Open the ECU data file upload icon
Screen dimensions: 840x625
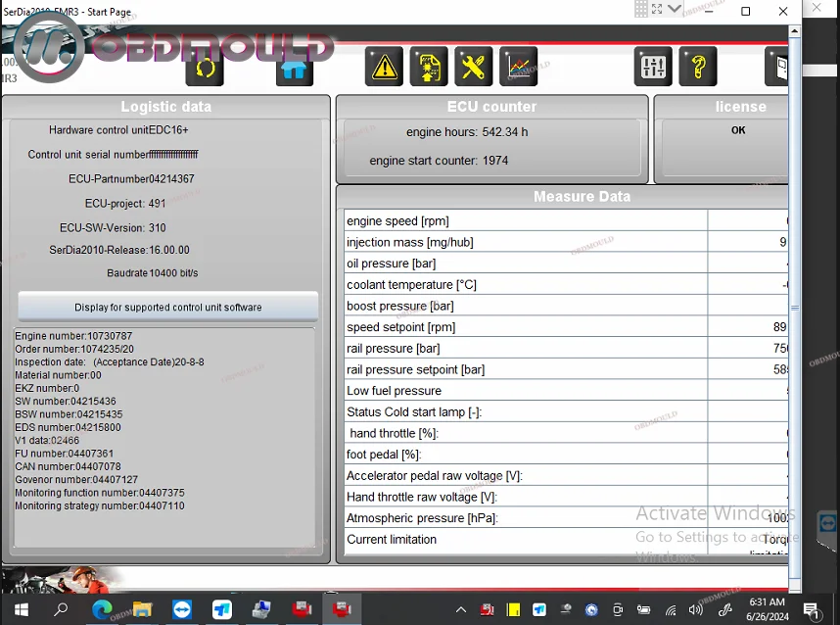click(429, 67)
